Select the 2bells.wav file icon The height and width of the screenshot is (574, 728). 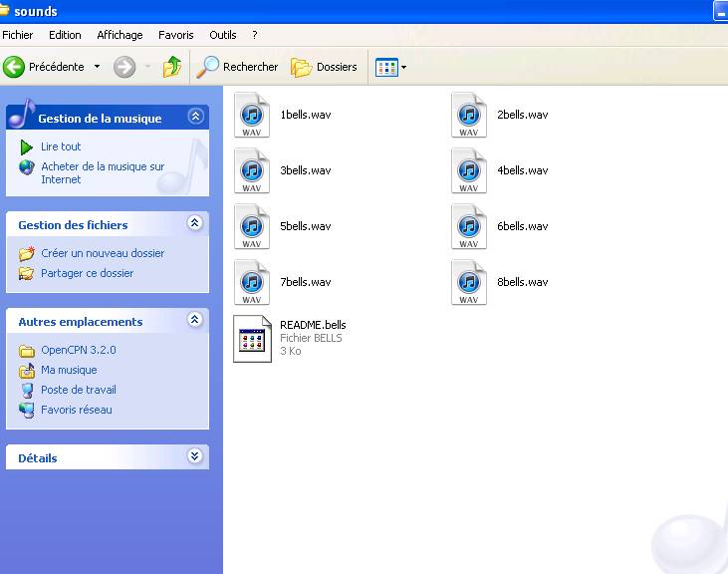[469, 116]
